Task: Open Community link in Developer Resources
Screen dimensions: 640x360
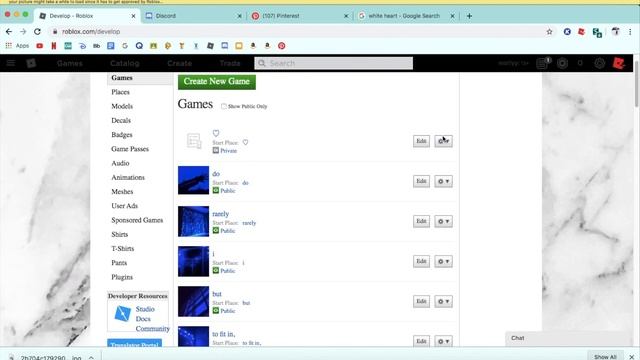Action: point(153,329)
